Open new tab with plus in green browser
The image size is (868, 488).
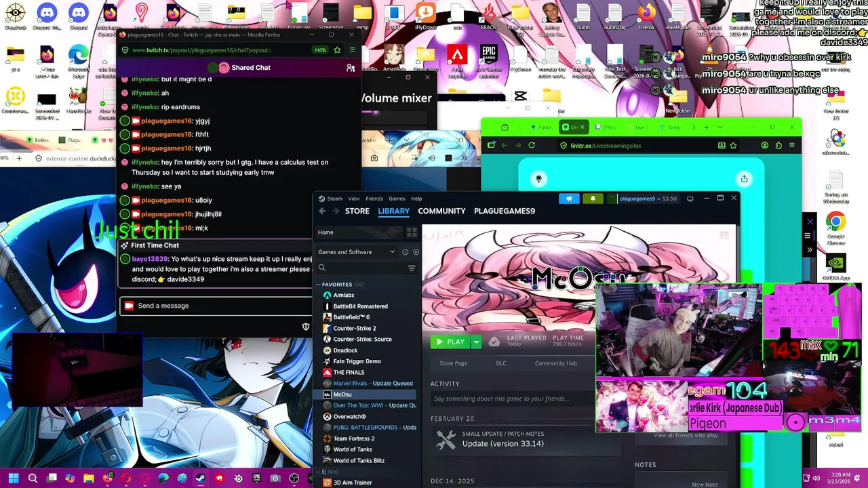point(706,127)
